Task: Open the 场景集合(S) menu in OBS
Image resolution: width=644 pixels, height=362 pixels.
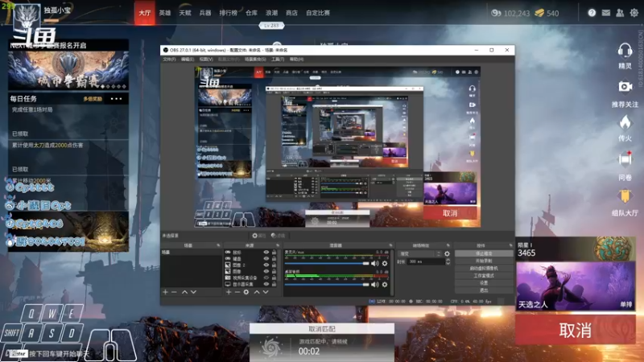Action: click(255, 60)
